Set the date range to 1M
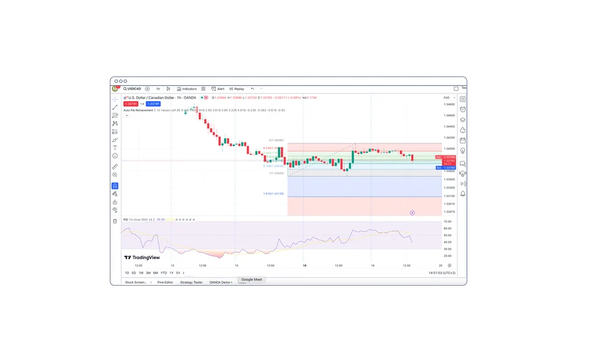This screenshot has height=364, width=592. [141, 273]
